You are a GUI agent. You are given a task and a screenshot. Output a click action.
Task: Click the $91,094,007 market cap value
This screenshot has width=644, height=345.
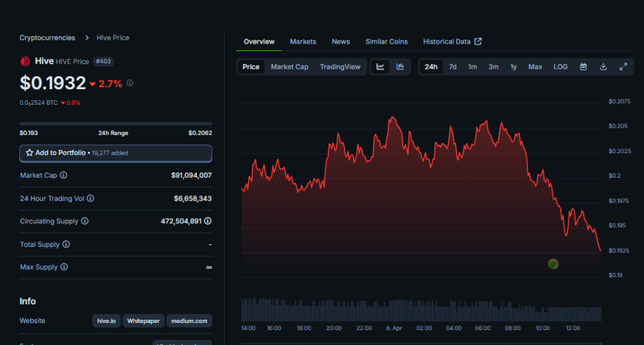click(x=191, y=175)
